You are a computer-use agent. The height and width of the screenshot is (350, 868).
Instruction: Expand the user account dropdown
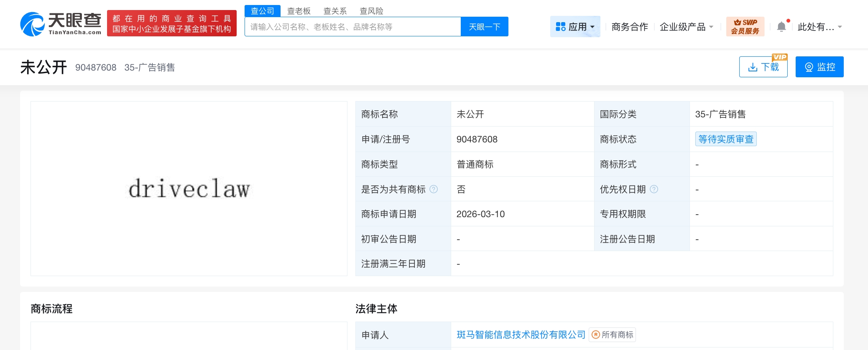coord(819,27)
